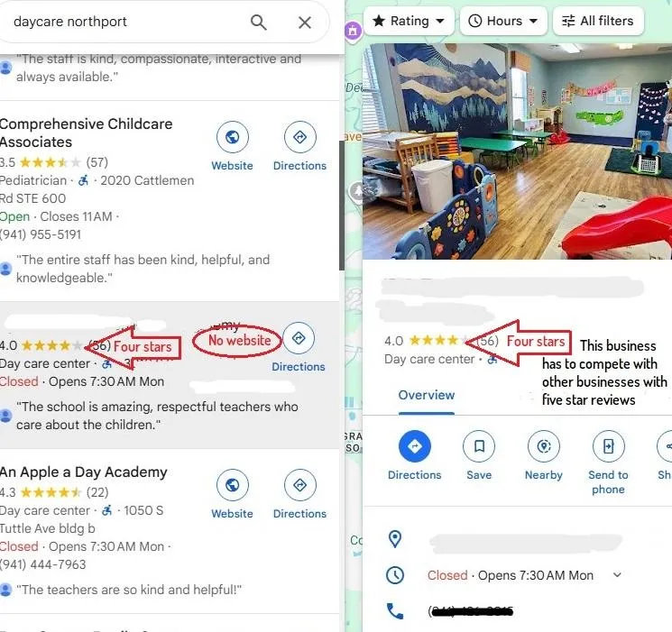Click the results list scrollbar
672x632 pixels.
[x=342, y=206]
